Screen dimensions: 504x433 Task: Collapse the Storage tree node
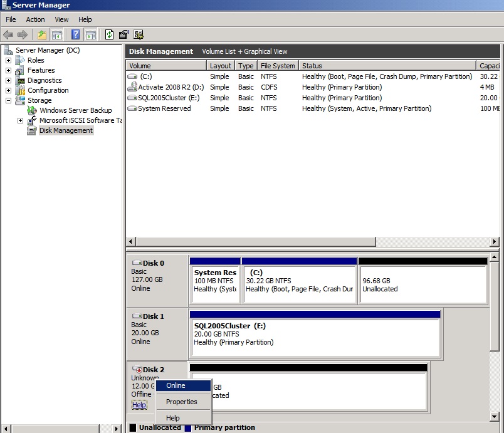coord(8,100)
